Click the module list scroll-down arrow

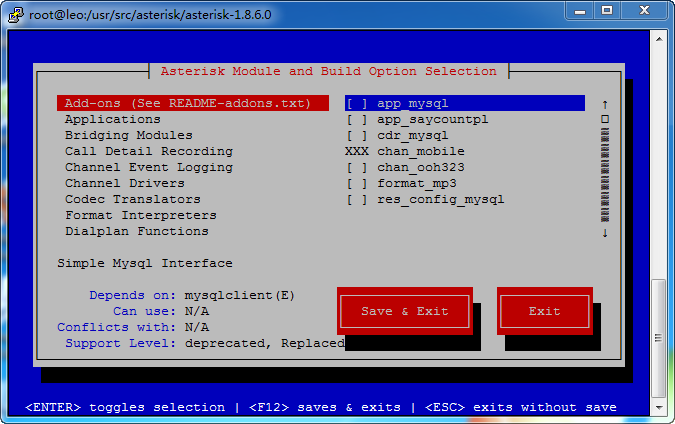605,233
